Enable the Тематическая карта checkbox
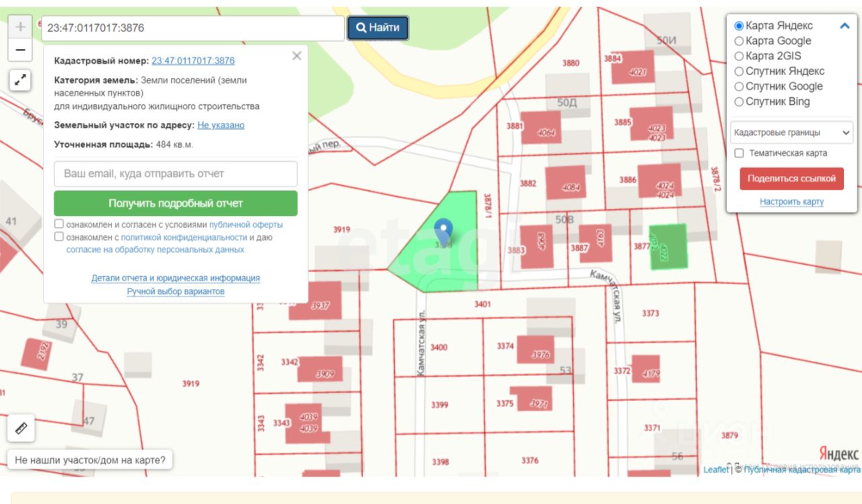The image size is (862, 504). 739,153
